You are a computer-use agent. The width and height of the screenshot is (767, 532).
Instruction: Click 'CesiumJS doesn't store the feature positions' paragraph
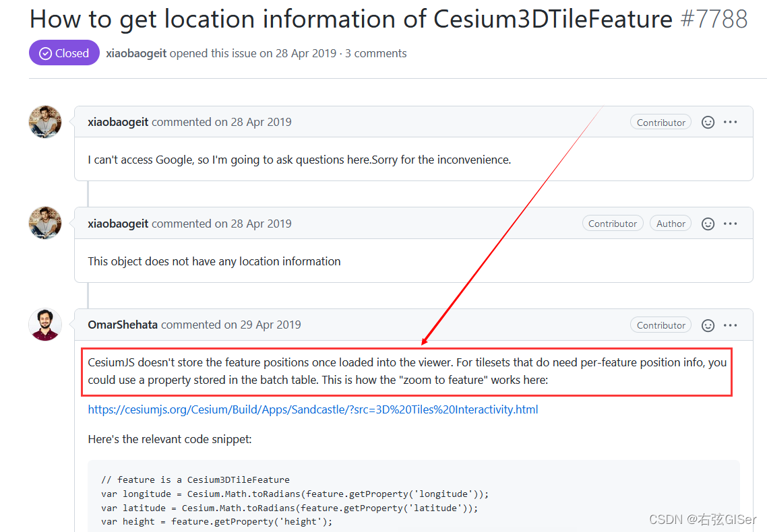pyautogui.click(x=407, y=371)
